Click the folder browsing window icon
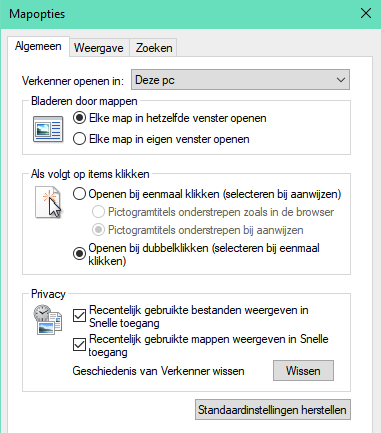The height and width of the screenshot is (433, 381). [48, 129]
